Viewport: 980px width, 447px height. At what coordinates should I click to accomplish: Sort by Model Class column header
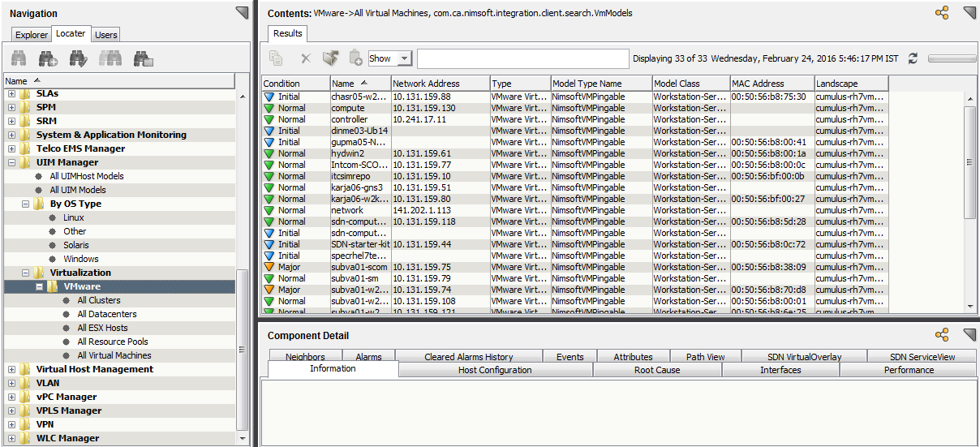[690, 84]
